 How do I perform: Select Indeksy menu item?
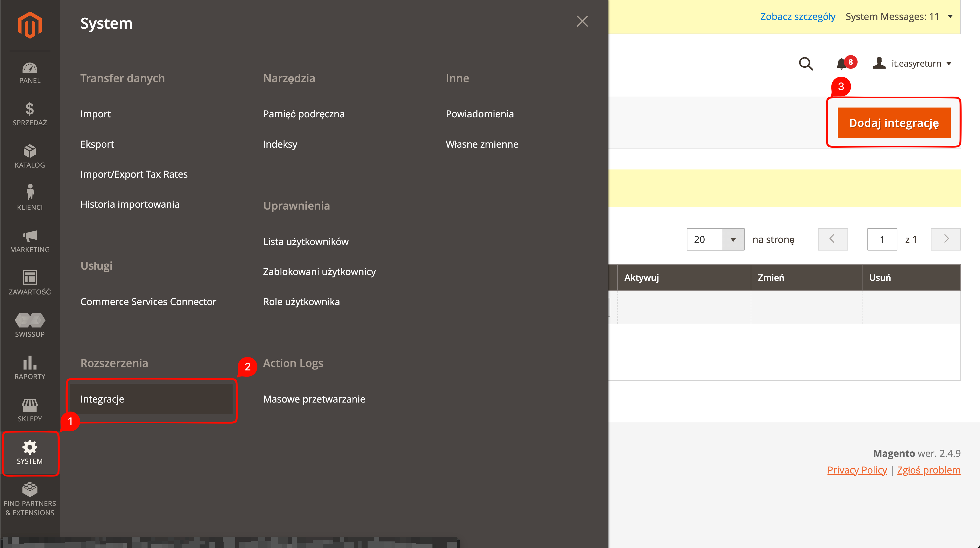(280, 144)
